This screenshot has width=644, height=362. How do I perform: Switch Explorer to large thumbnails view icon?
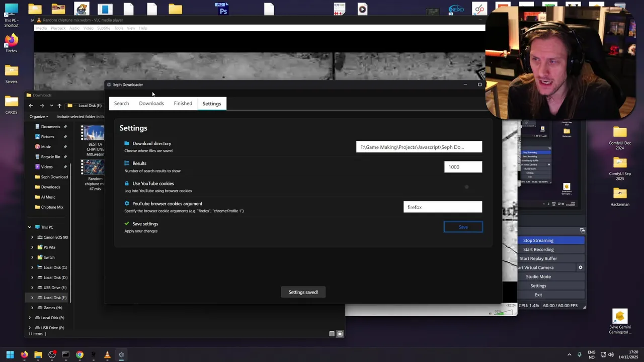click(x=340, y=334)
